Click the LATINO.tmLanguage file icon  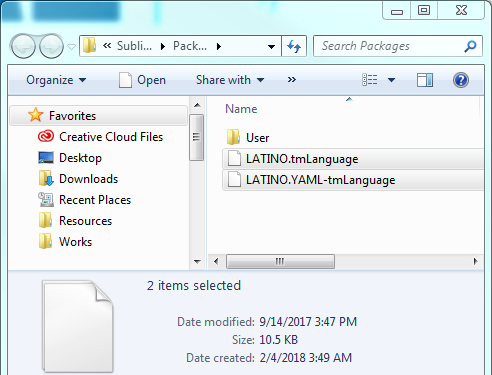point(234,158)
